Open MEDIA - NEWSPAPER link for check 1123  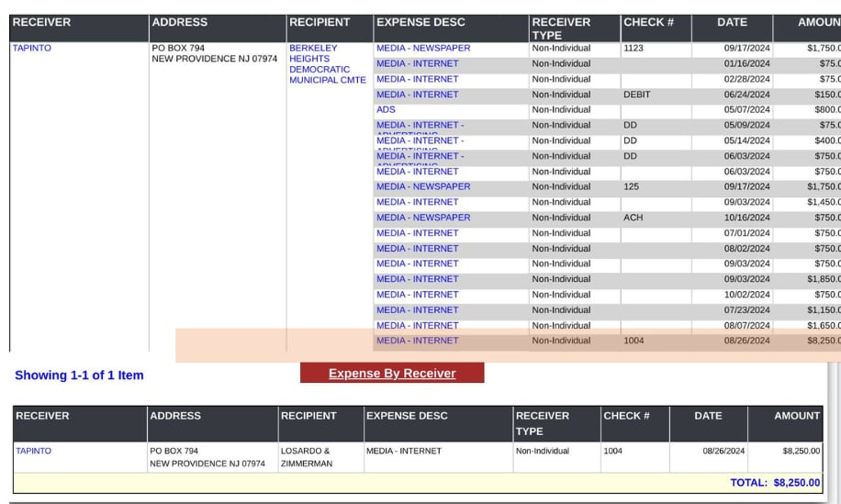click(x=422, y=48)
